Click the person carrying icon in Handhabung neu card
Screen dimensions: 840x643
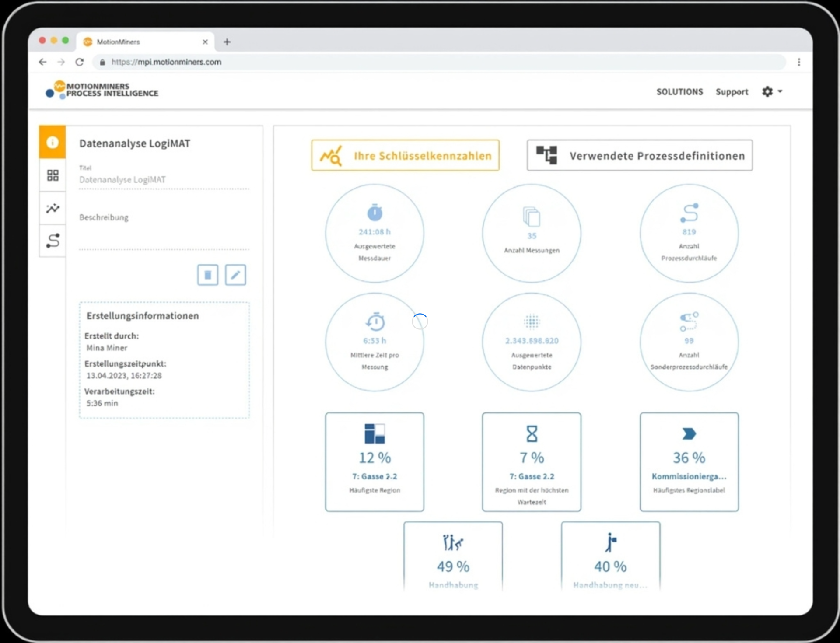[611, 542]
